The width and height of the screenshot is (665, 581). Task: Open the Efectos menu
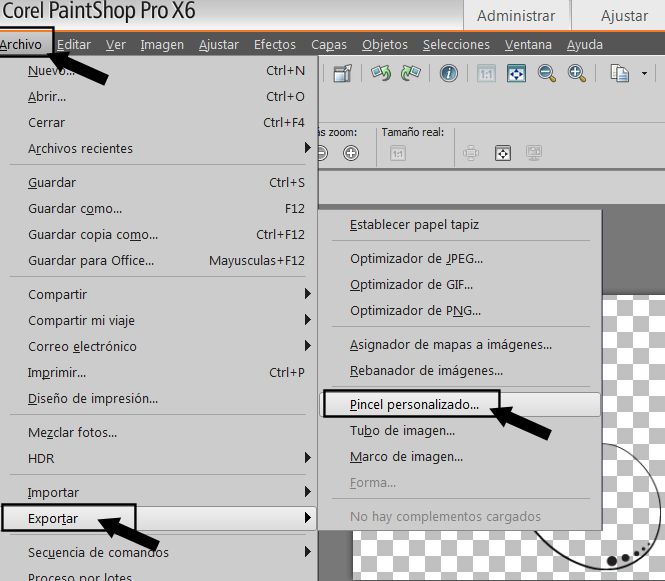click(275, 45)
